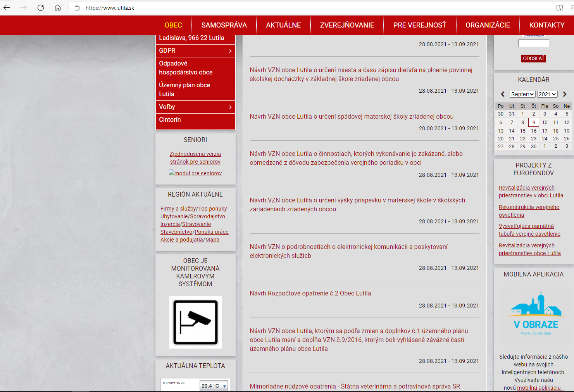The width and height of the screenshot is (574, 392).
Task: Go to previous month in calendar
Action: pos(503,94)
